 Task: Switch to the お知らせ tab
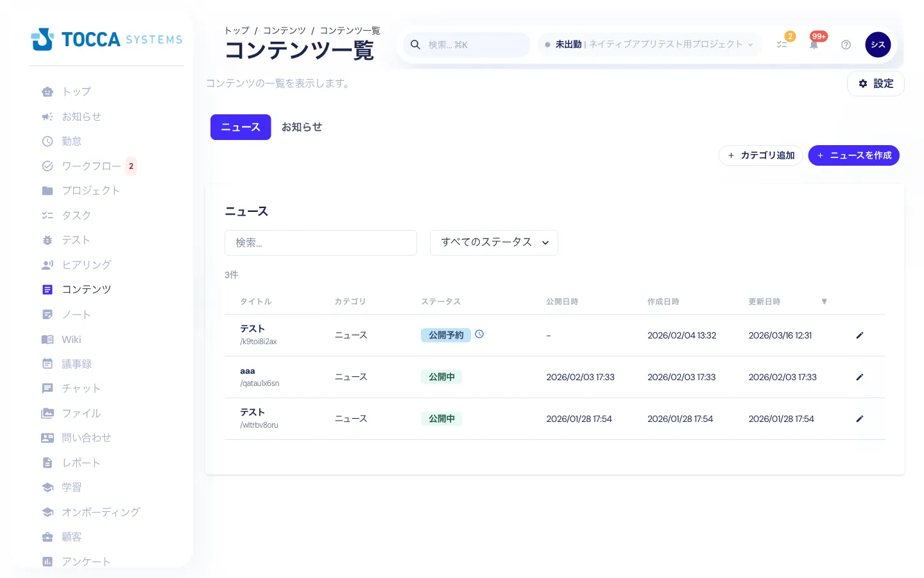click(x=302, y=127)
